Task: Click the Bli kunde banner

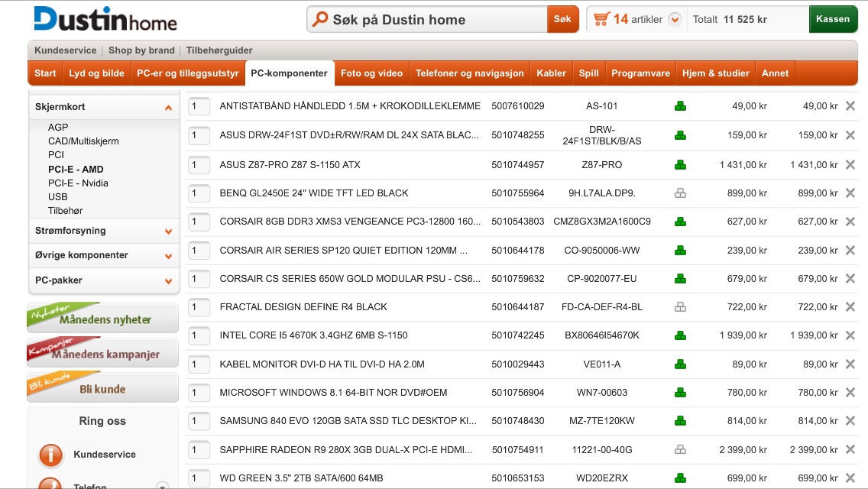Action: coord(103,387)
